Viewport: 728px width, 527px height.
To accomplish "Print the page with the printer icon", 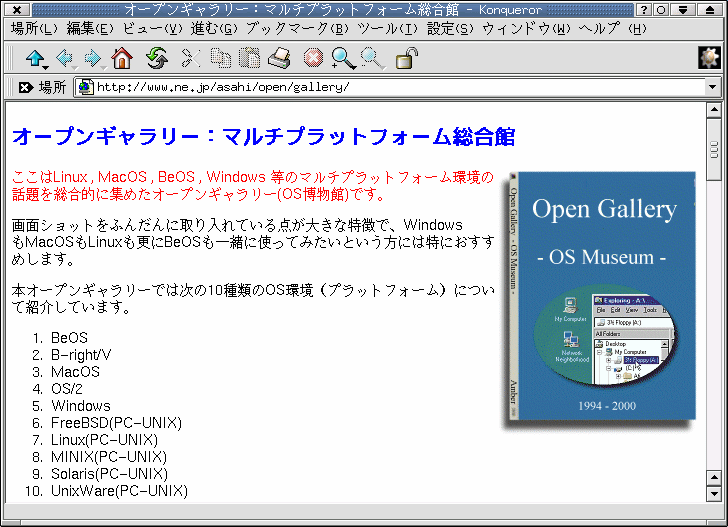I will (280, 59).
